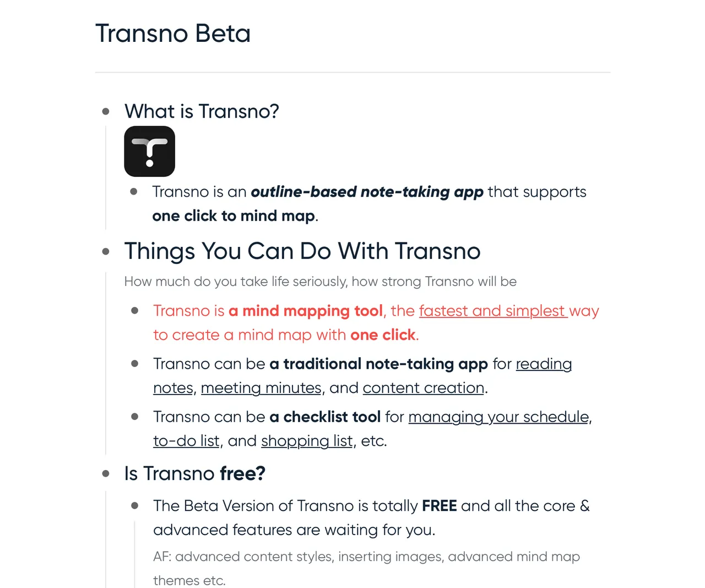Click the 'shopping list' underlined text
Screen dimensions: 705x588
click(307, 441)
